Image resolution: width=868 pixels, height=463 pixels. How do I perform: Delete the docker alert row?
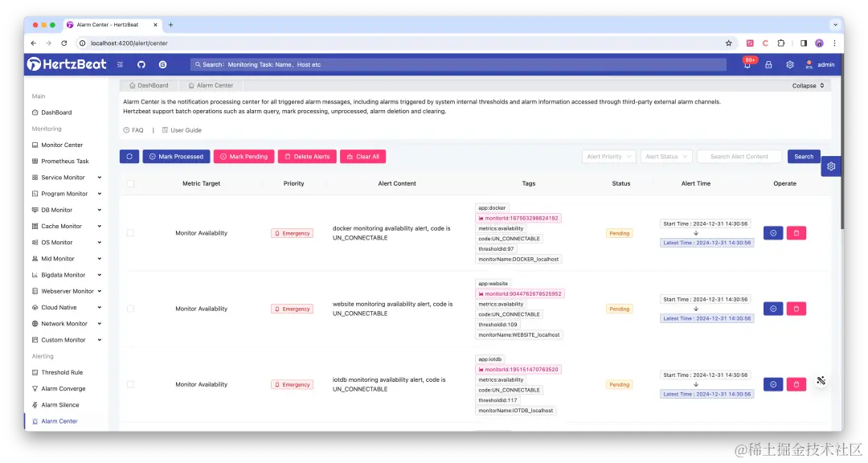tap(796, 233)
